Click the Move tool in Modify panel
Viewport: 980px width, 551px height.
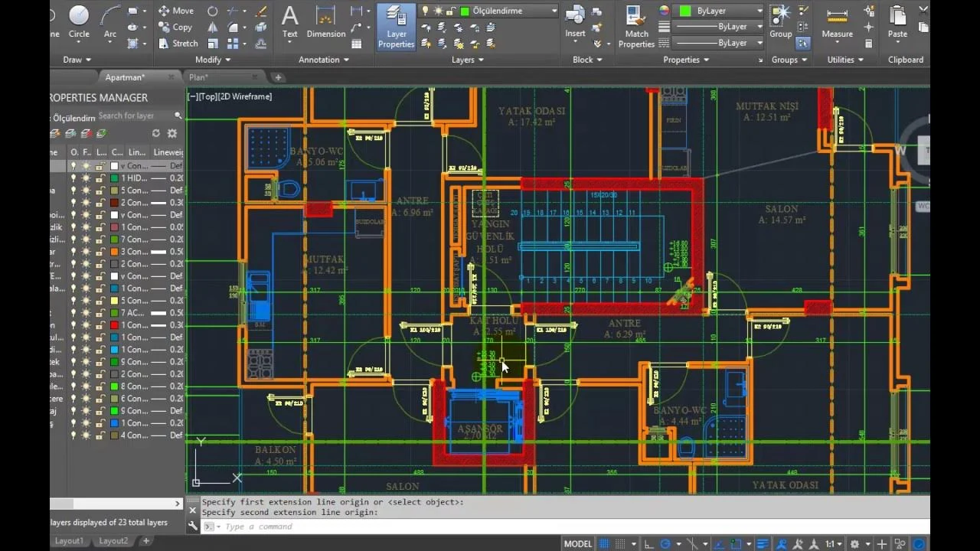(176, 11)
